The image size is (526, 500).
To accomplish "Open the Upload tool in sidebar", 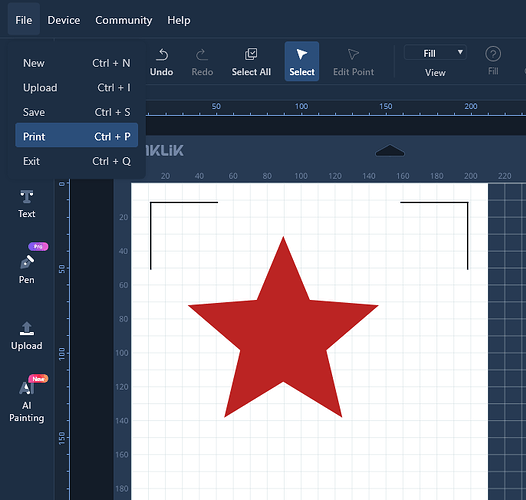I will click(27, 336).
